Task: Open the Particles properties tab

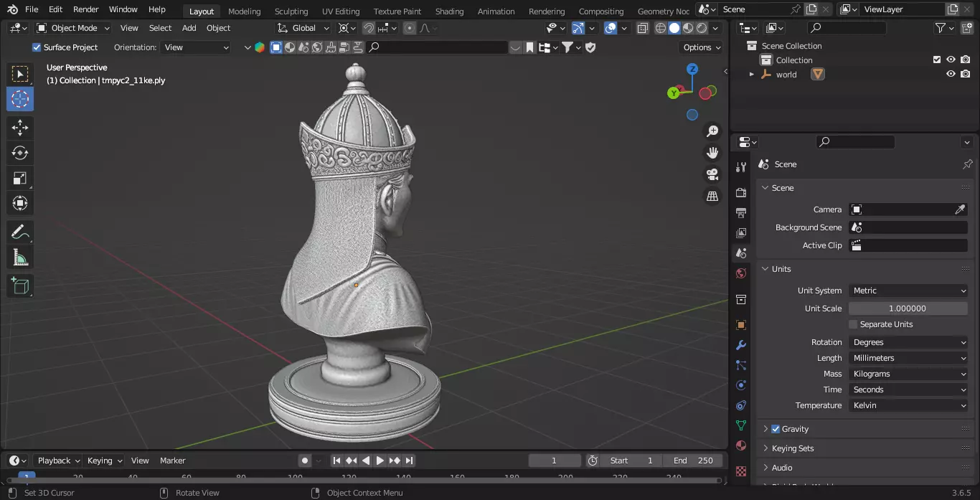Action: (x=741, y=365)
